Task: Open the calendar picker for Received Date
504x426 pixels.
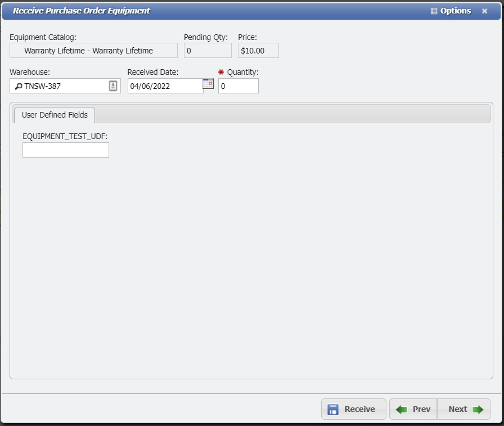Action: pos(208,83)
